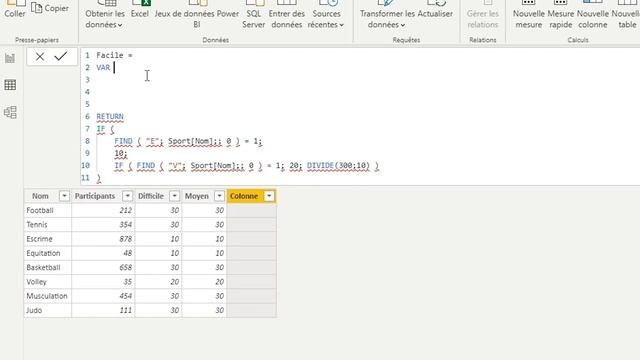Open the Participants column filter dropdown
Image resolution: width=640 pixels, height=360 pixels.
(x=127, y=196)
